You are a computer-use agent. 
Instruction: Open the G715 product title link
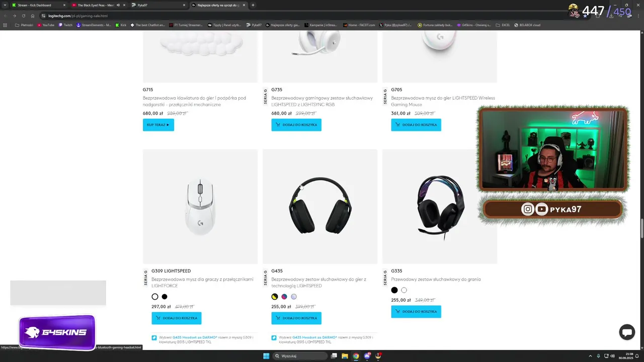point(148,90)
